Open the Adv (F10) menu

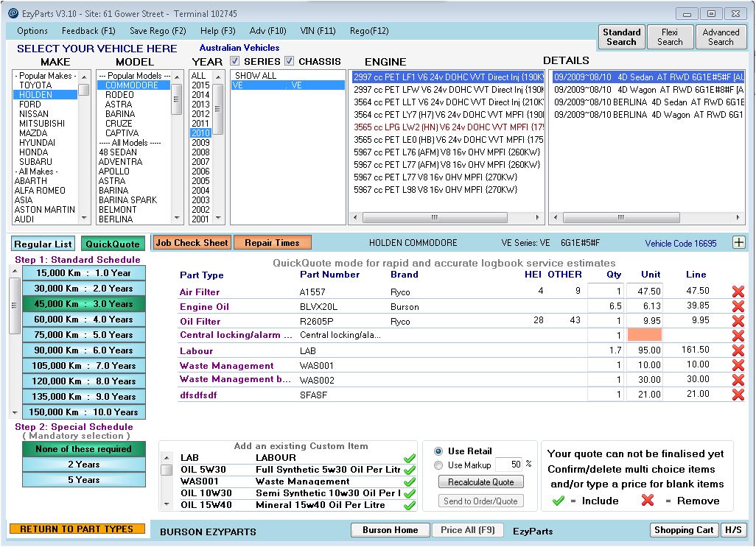[268, 31]
